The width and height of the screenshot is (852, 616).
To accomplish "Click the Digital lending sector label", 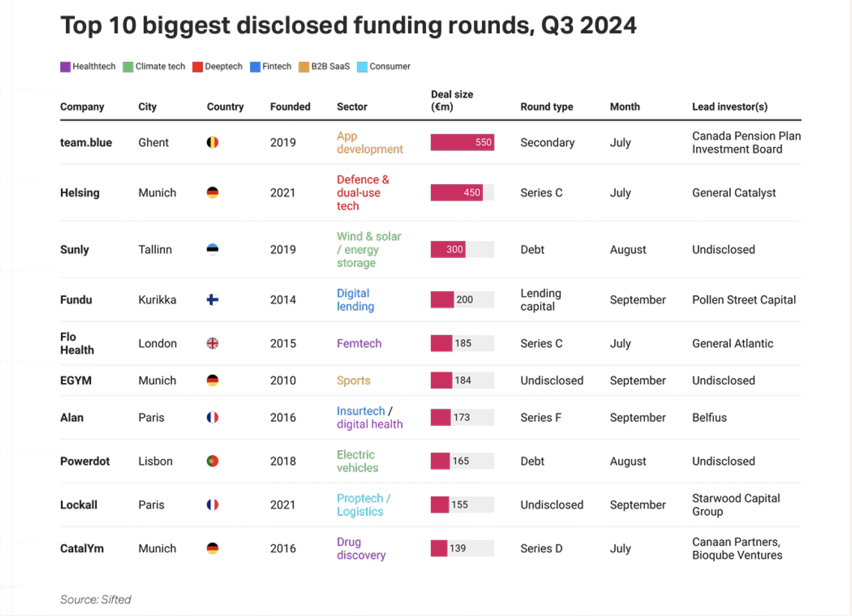I will point(355,300).
